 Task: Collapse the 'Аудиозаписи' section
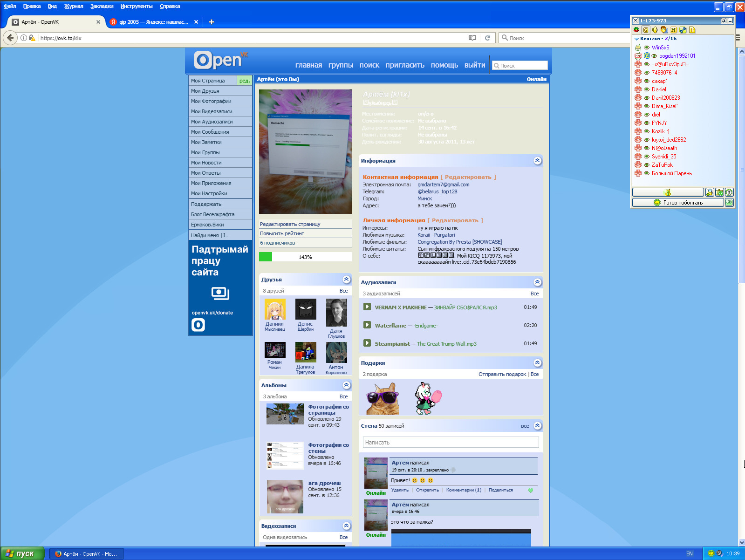537,282
